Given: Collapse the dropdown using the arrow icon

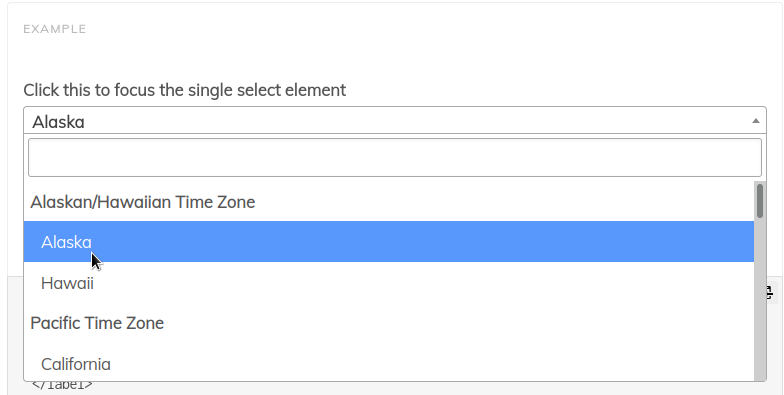Looking at the screenshot, I should pos(756,121).
